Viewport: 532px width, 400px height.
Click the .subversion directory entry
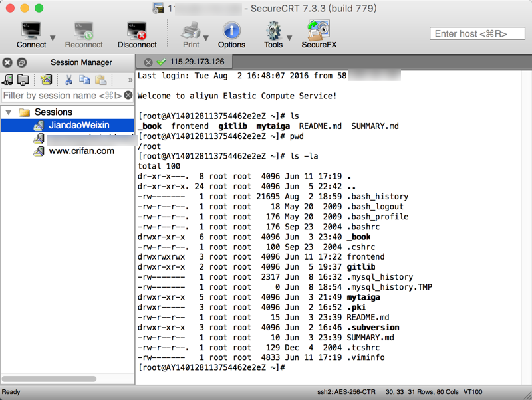(x=373, y=328)
